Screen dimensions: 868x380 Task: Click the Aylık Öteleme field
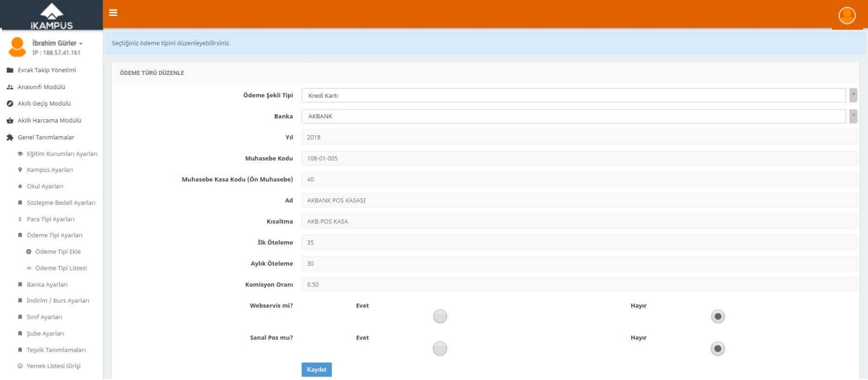(x=579, y=263)
